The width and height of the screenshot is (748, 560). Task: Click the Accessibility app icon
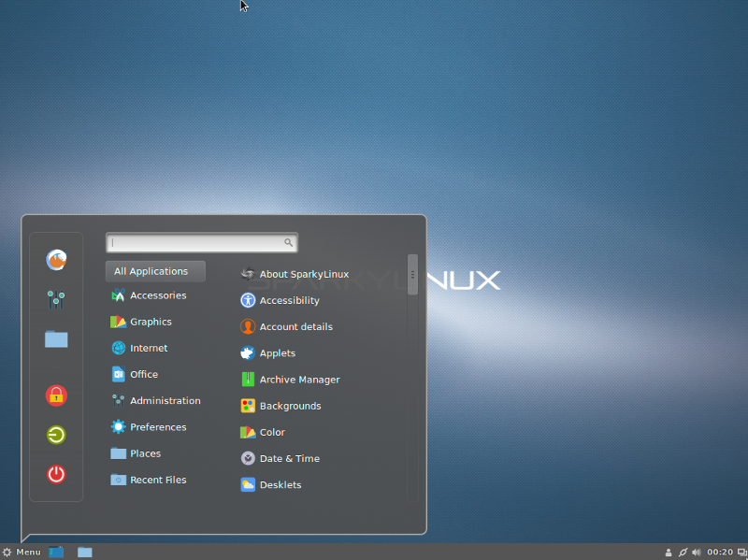tap(248, 300)
